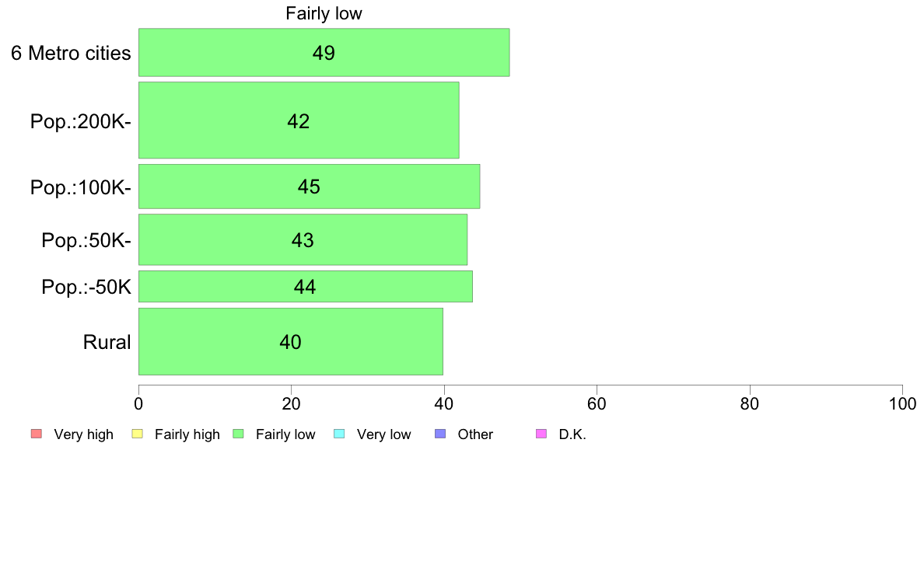Click the Fairly low chart title
This screenshot has width=924, height=572.
click(324, 13)
